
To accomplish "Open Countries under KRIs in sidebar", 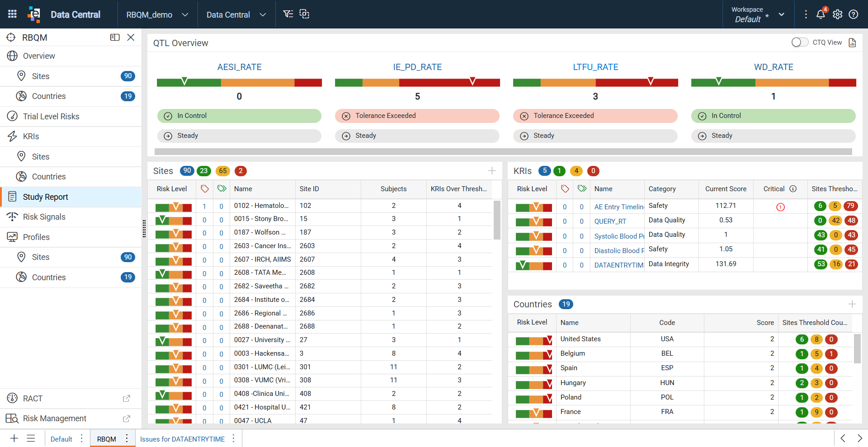I will (x=71, y=177).
